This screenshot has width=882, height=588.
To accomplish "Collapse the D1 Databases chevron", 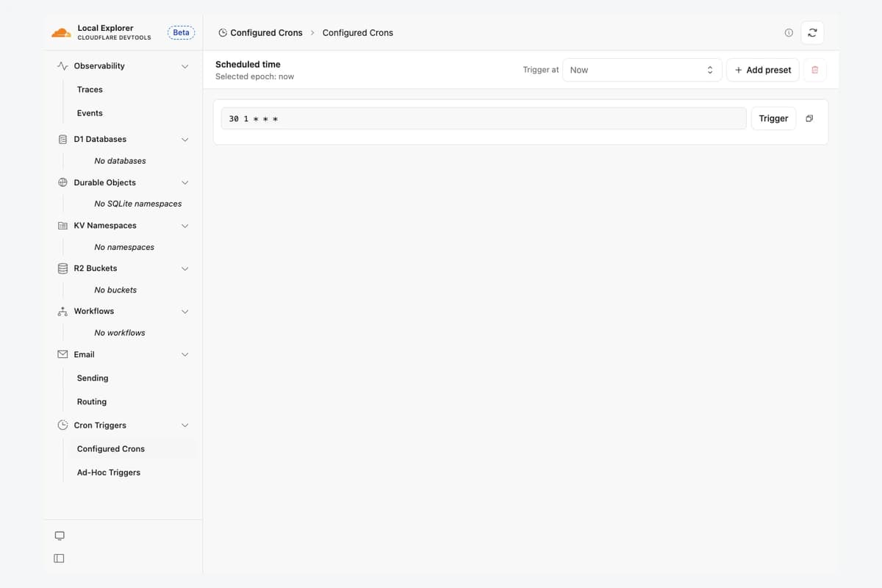I will tap(185, 140).
